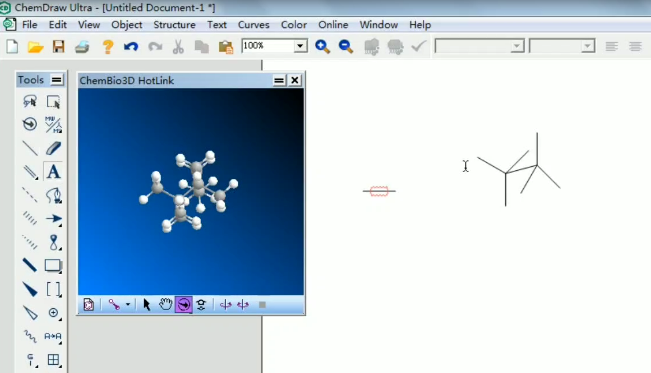Open the ChemBio3D HotLink panel menu

(279, 80)
